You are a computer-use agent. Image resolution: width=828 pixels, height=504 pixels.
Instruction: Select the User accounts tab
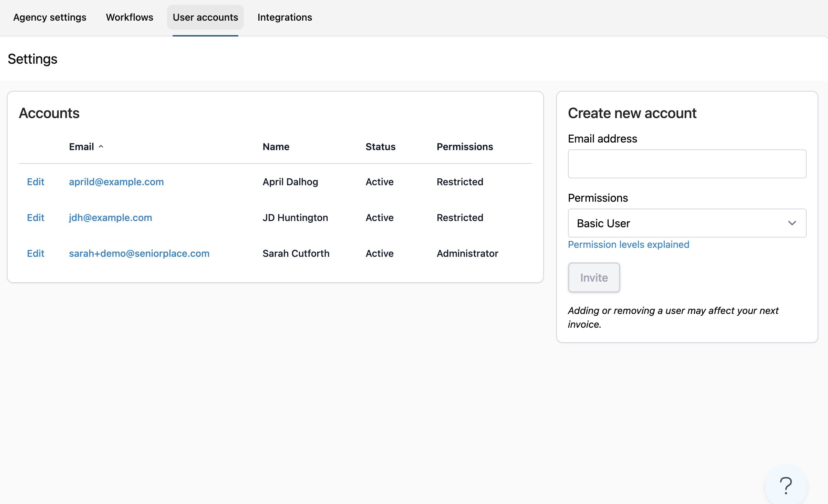click(205, 17)
